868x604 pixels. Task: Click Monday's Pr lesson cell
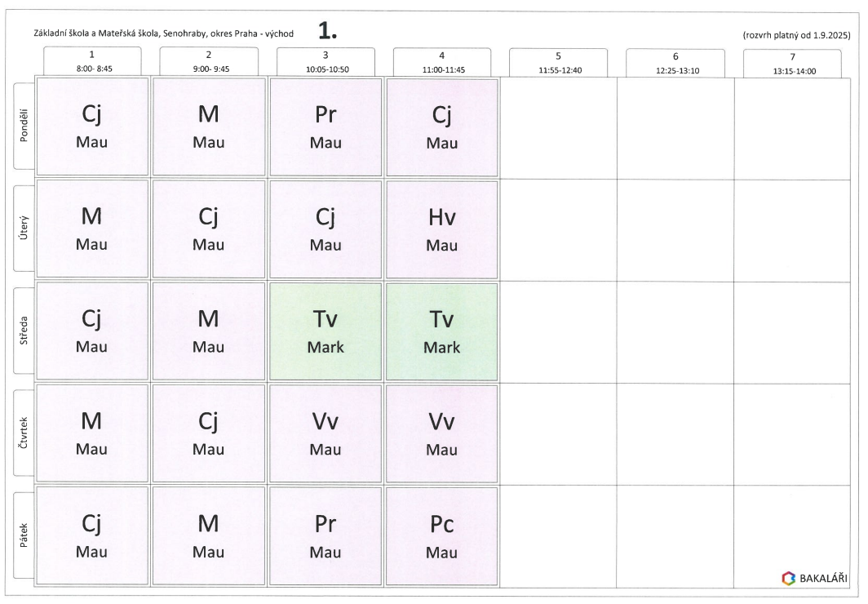pyautogui.click(x=325, y=127)
